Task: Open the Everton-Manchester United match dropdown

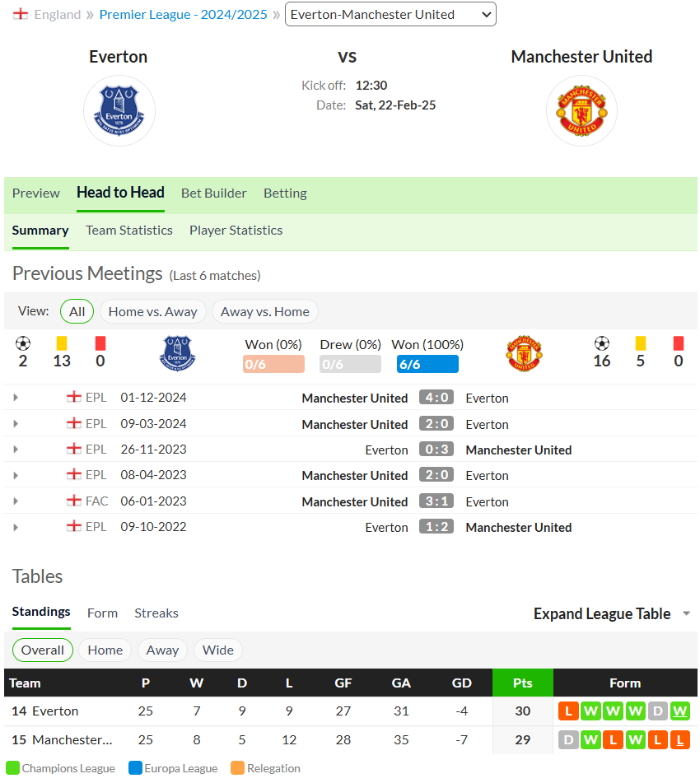Action: coord(390,15)
